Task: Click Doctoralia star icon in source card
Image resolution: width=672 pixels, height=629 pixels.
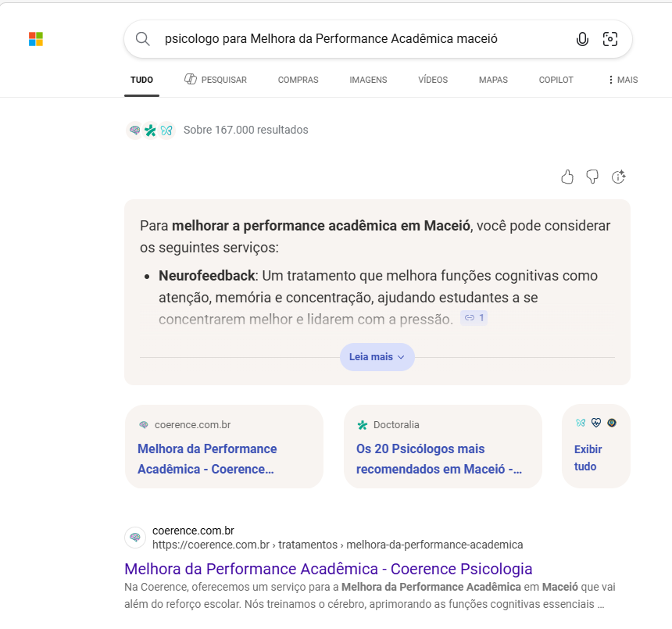Action: [363, 425]
